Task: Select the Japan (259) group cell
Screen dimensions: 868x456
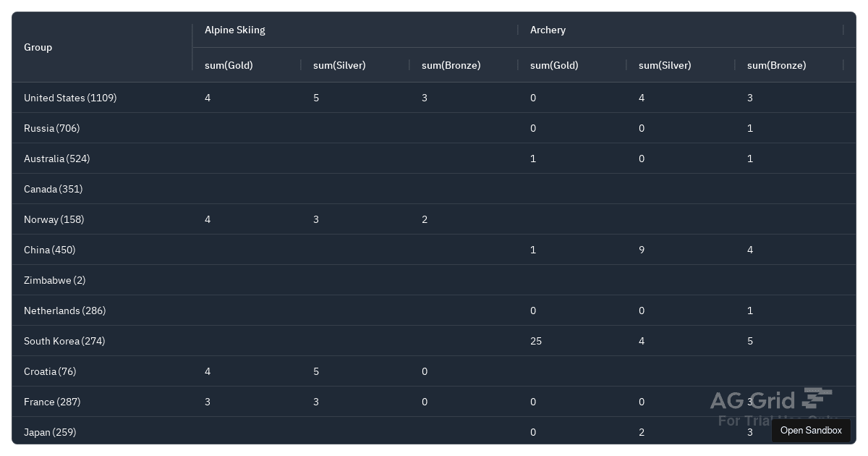Action: (x=102, y=431)
